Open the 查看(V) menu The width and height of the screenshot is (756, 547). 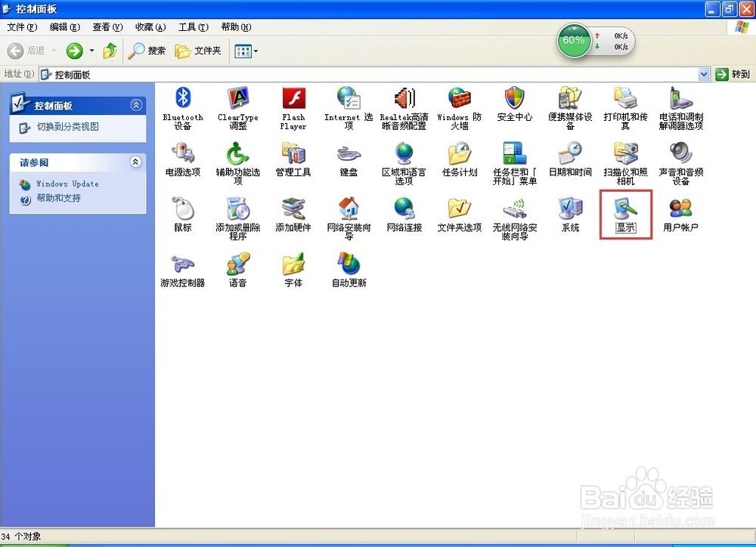pos(107,27)
